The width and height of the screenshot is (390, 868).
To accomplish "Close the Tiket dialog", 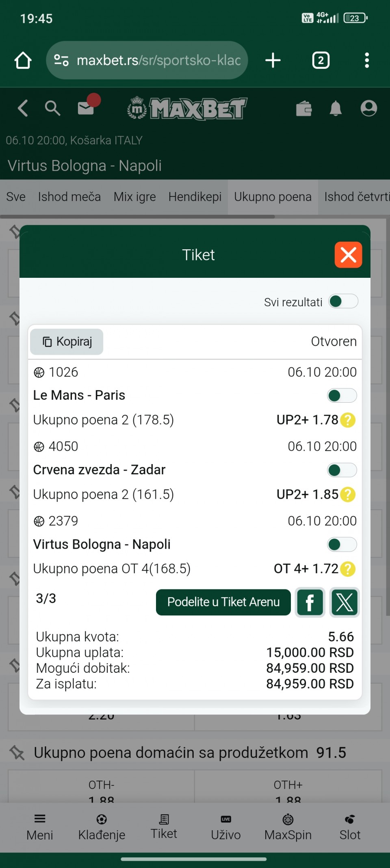I will 348,255.
